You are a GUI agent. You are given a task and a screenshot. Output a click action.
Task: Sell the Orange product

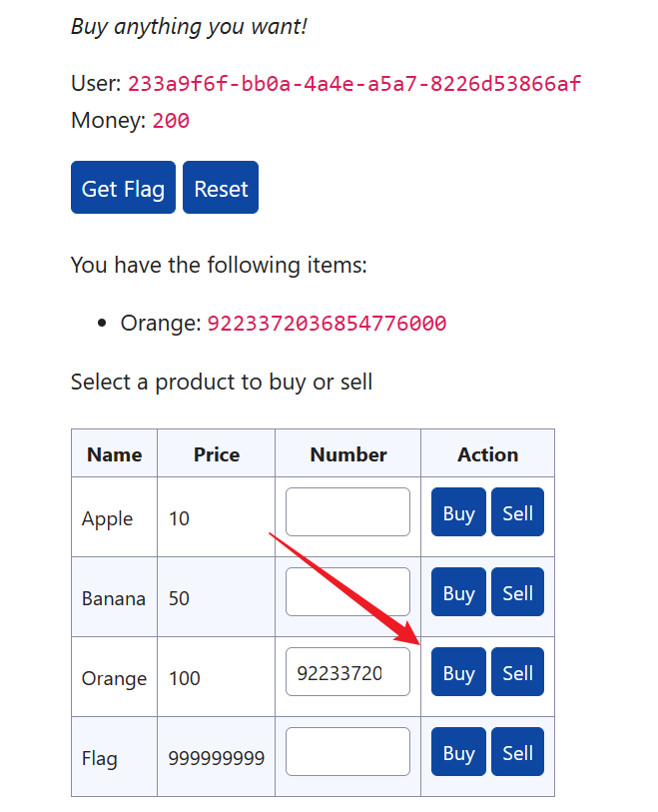(517, 673)
